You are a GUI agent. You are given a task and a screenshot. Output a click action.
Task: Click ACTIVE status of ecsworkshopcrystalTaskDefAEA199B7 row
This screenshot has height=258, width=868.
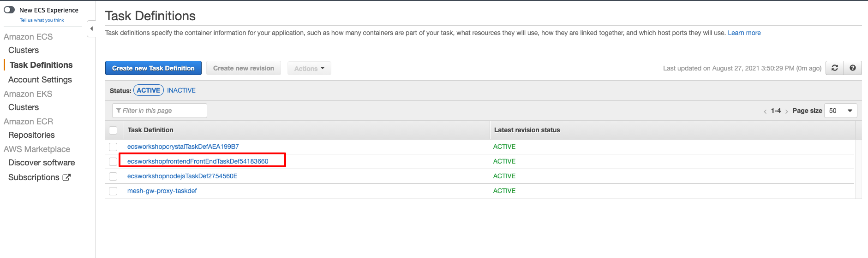(504, 147)
